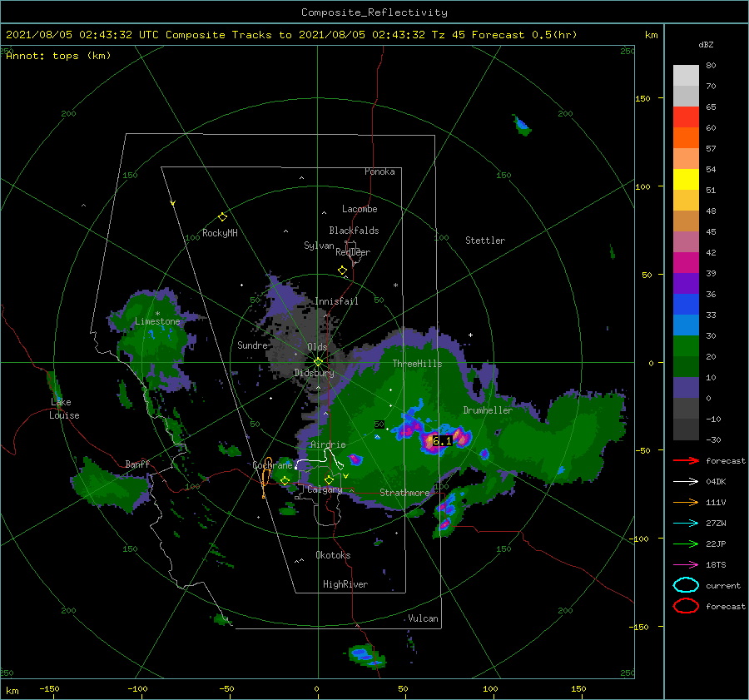This screenshot has width=749, height=700.
Task: Click the Sundre label
Action: (x=252, y=345)
